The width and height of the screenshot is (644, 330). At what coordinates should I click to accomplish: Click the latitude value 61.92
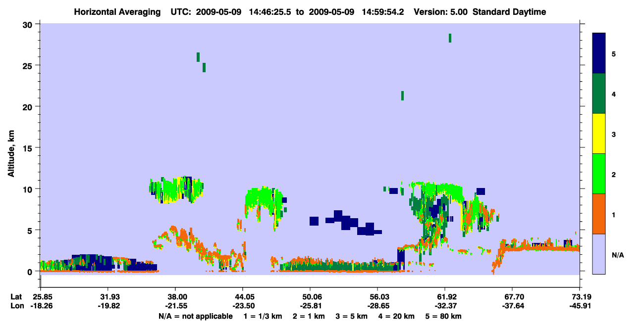[445, 297]
